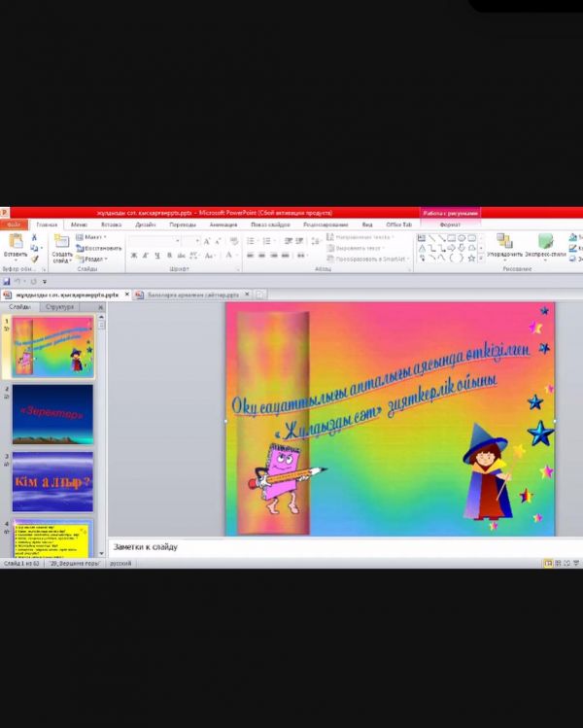The width and height of the screenshot is (583, 728).
Task: Click the Восстановить button
Action: [x=101, y=248]
